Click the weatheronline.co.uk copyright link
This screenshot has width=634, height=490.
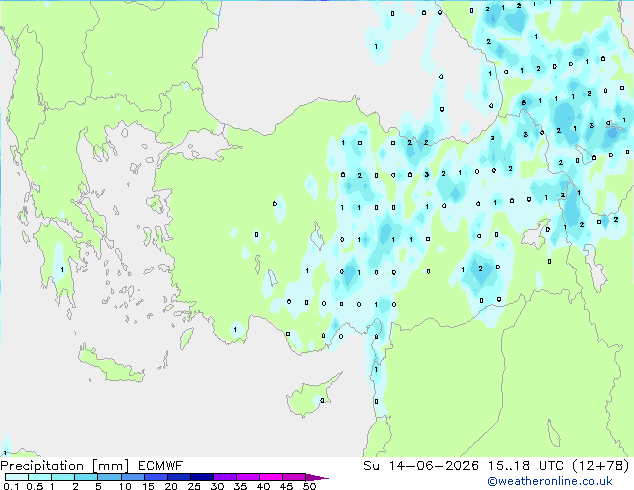[x=550, y=481]
